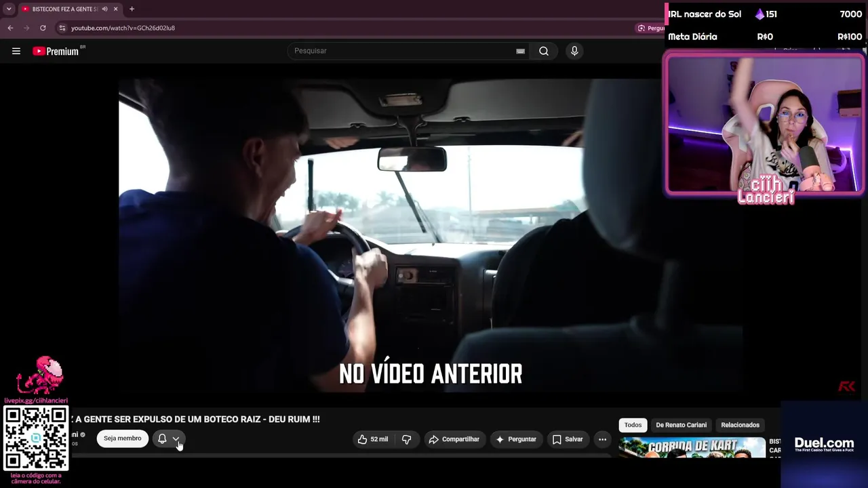Expand the notification options chevron
The image size is (868, 488).
[176, 439]
